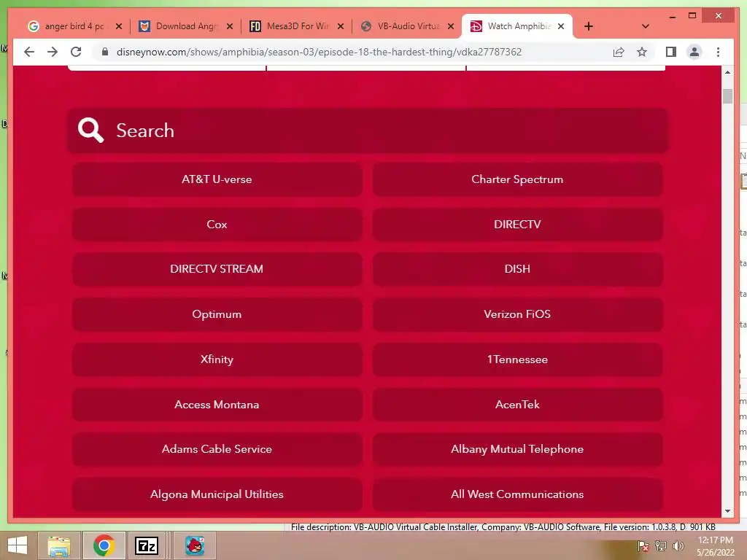Click the Search provider input field
747x560 pixels.
(368, 131)
